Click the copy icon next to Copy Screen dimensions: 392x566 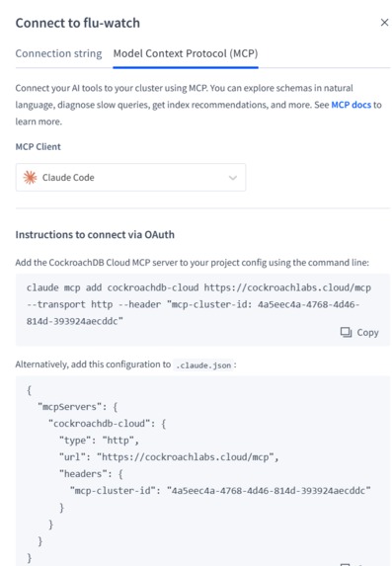[x=346, y=332]
